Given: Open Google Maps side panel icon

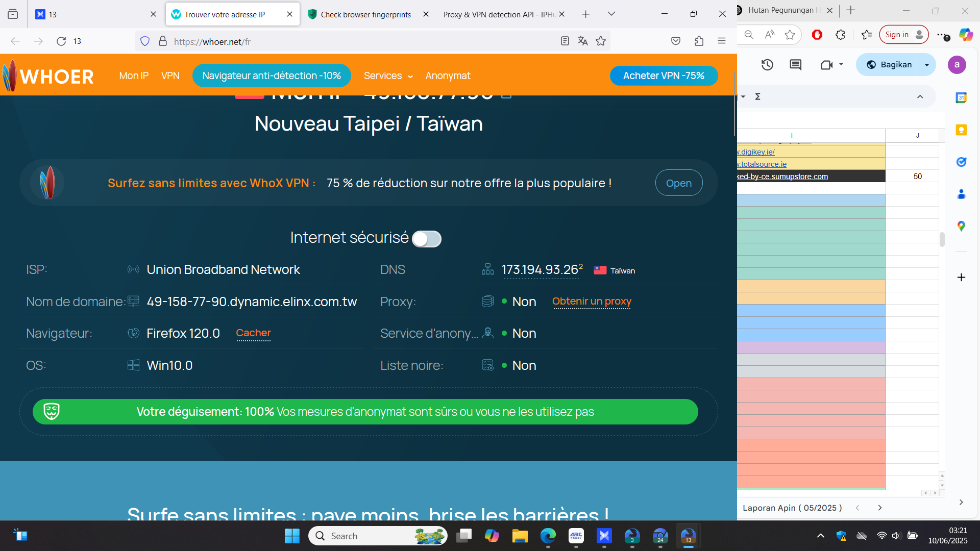Looking at the screenshot, I should (961, 226).
